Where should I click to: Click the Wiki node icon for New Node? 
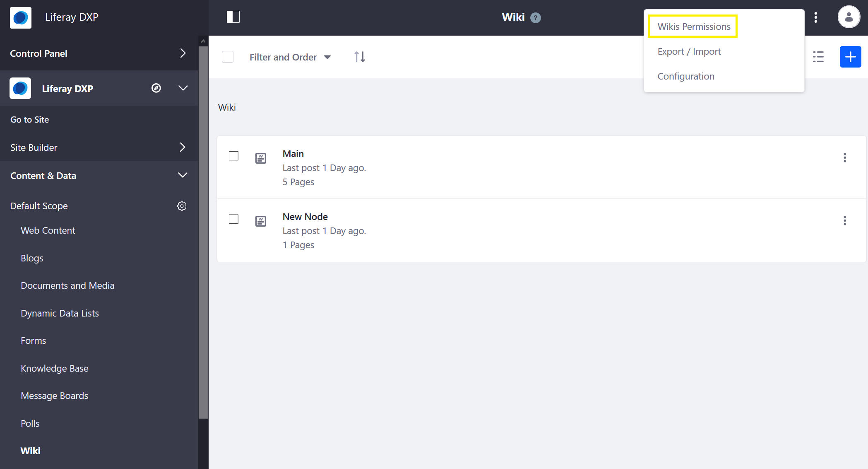click(x=261, y=221)
